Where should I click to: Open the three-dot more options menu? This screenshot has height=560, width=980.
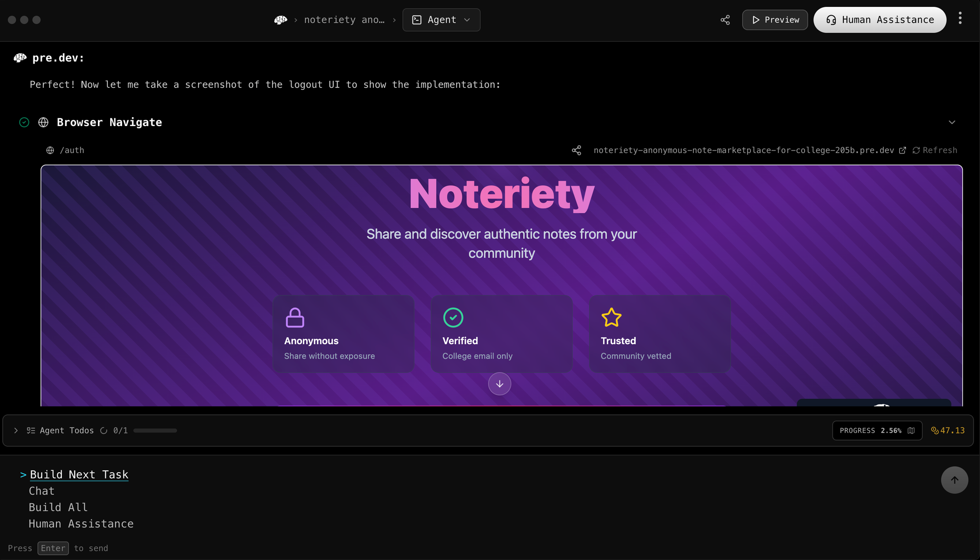pyautogui.click(x=960, y=19)
